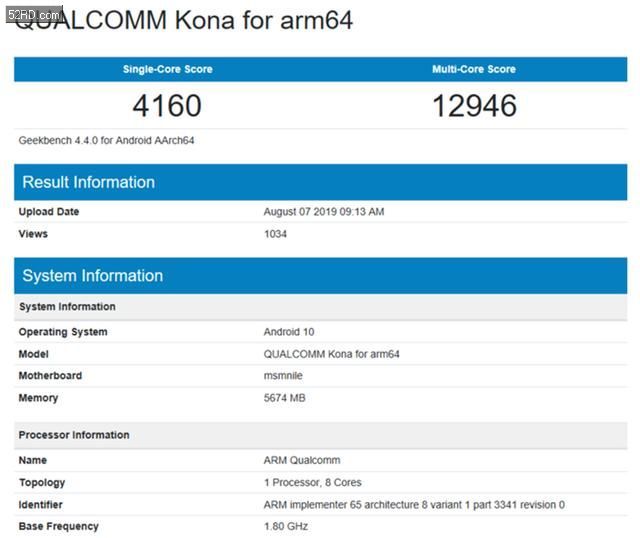The height and width of the screenshot is (538, 640).
Task: Click the Processor Information sub-table heading
Action: [x=74, y=435]
